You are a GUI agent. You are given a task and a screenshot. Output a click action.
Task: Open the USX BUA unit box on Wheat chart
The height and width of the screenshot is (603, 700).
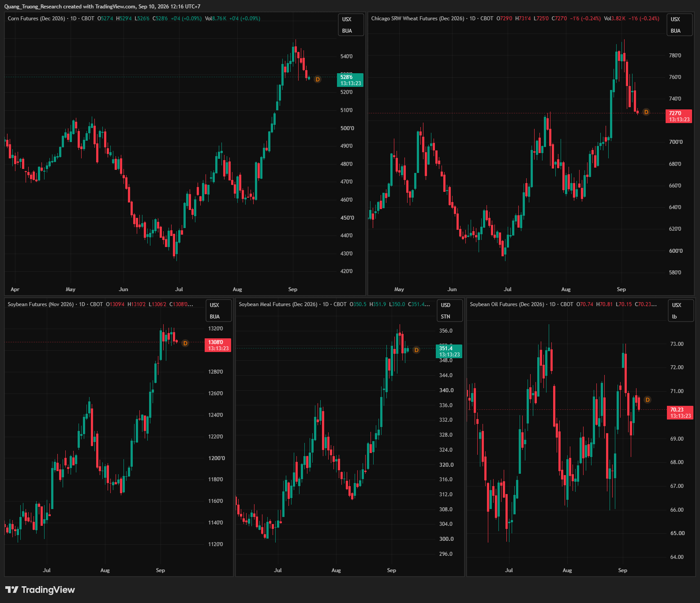pyautogui.click(x=680, y=25)
